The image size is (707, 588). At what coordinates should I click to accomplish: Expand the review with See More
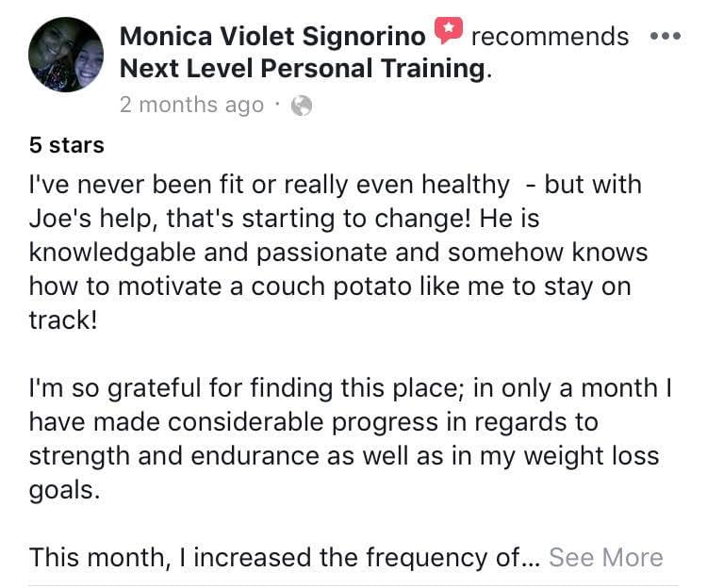tap(605, 557)
